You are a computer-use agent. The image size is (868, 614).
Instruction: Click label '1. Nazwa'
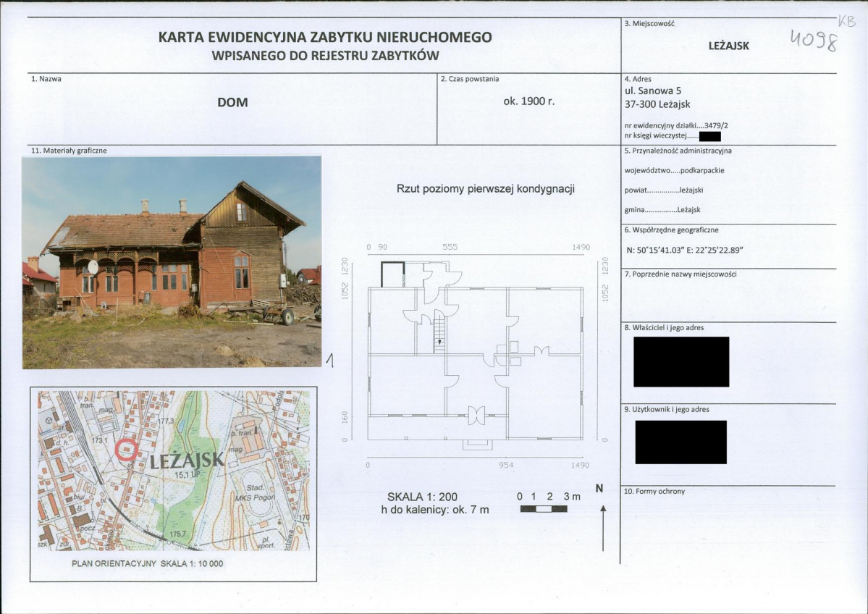coord(46,79)
